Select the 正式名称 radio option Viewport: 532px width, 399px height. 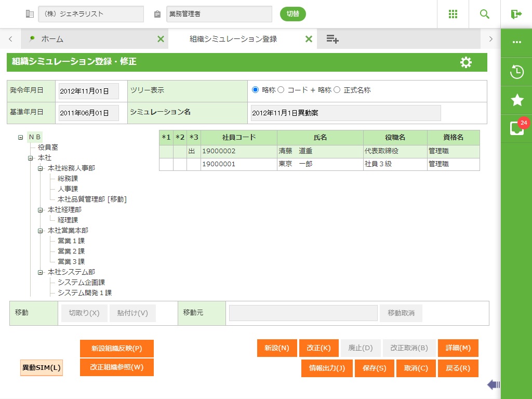pyautogui.click(x=337, y=90)
